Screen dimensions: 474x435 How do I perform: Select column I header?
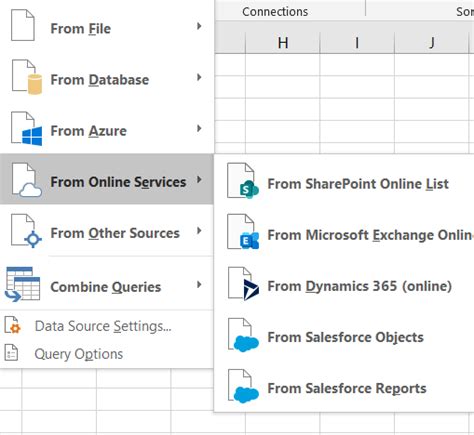coord(357,43)
